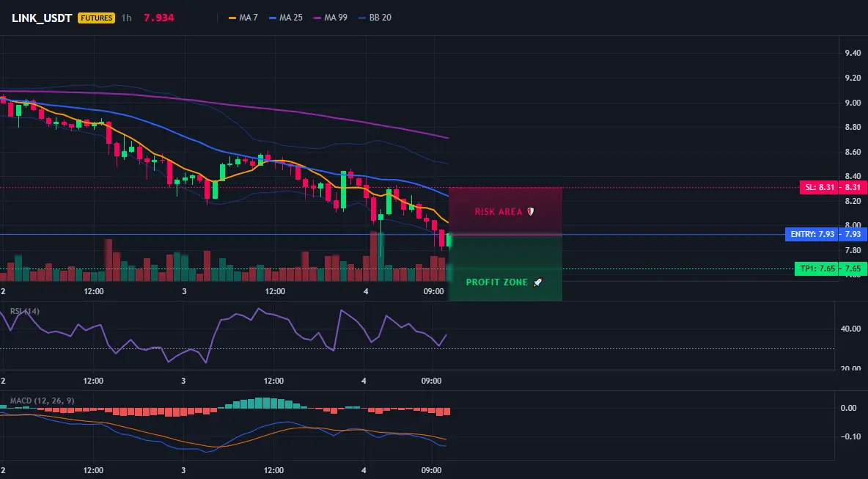Screen dimensions: 868x479
Task: Click the FUTURES badge
Action: (x=96, y=18)
